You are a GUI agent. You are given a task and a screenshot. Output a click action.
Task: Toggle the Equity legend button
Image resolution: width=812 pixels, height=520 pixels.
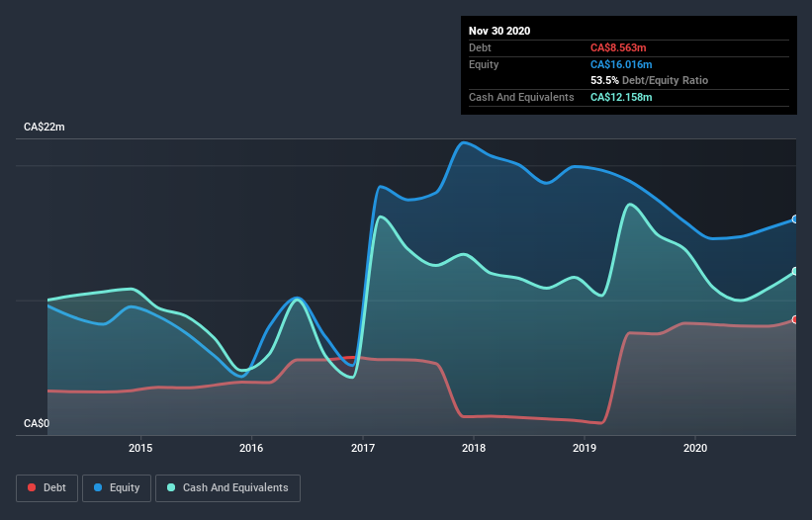point(117,488)
